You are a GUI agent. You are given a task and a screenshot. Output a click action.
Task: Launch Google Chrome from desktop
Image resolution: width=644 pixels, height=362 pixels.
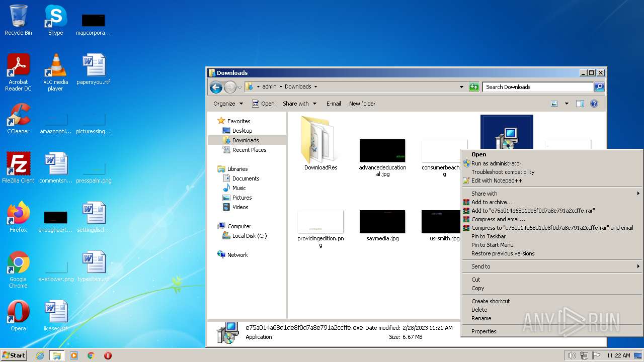tap(18, 270)
